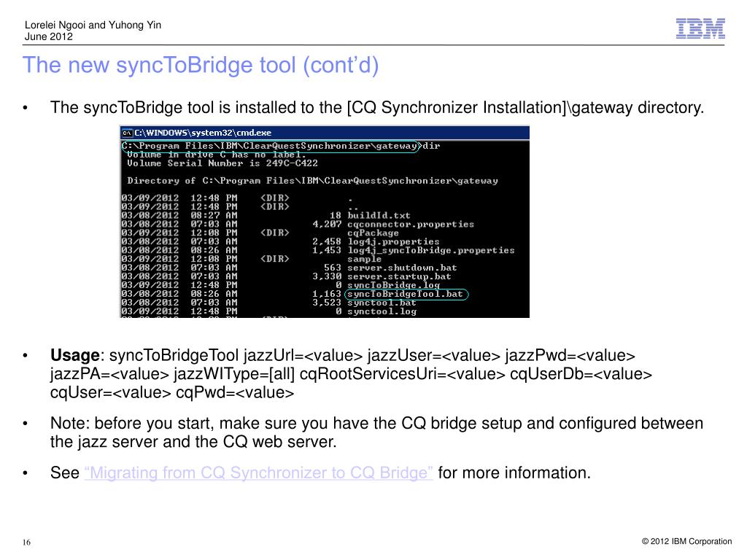Select the server.startup.bat entry
The height and width of the screenshot is (560, 747).
399,276
